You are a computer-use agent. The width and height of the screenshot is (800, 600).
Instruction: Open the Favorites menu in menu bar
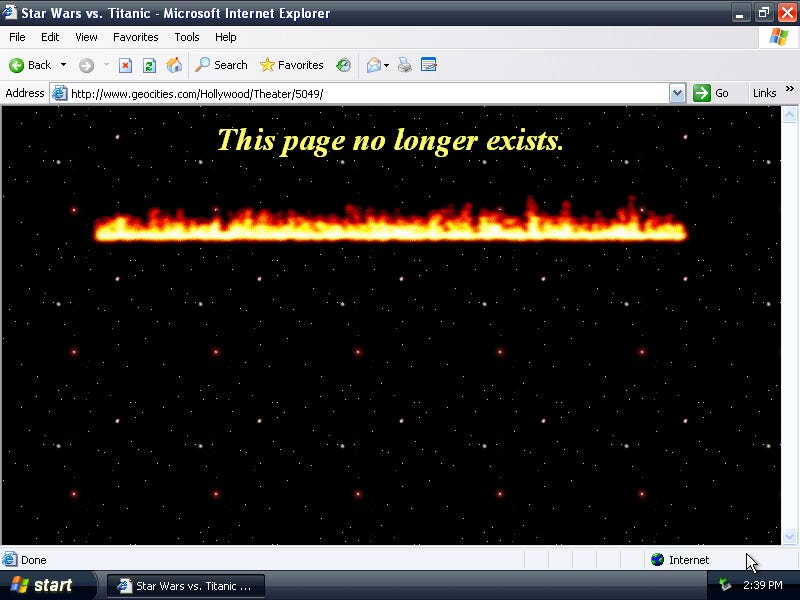point(136,37)
